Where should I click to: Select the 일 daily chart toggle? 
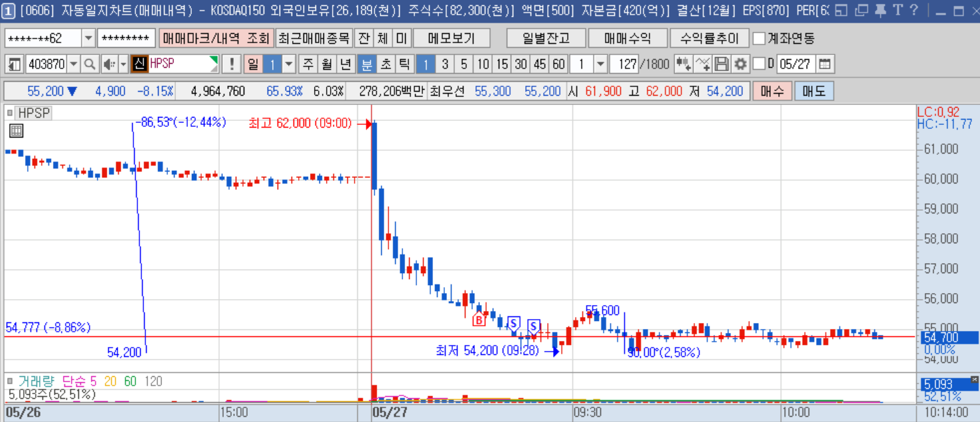point(254,64)
